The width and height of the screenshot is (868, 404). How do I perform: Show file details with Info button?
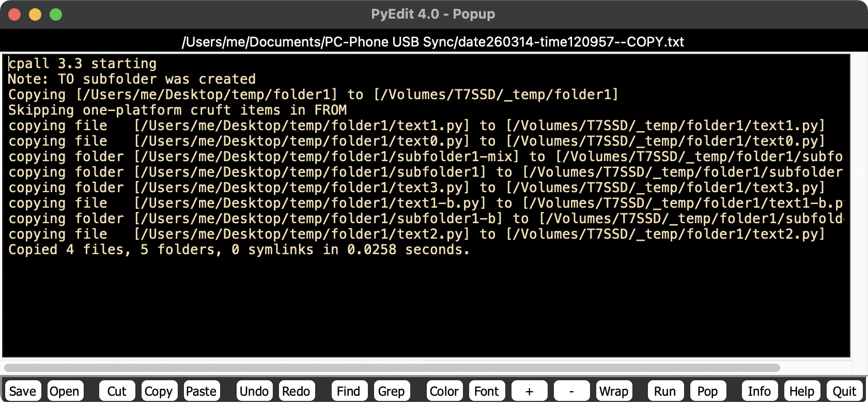pyautogui.click(x=760, y=391)
